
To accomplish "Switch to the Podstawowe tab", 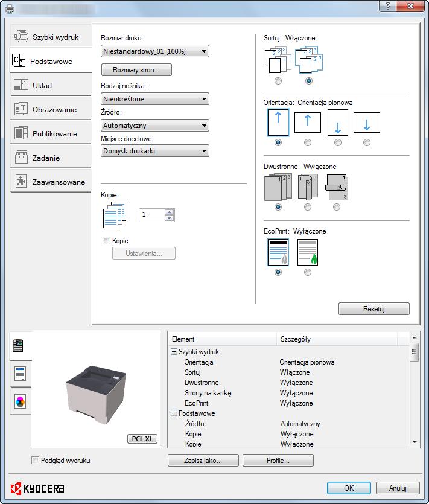I will point(51,61).
